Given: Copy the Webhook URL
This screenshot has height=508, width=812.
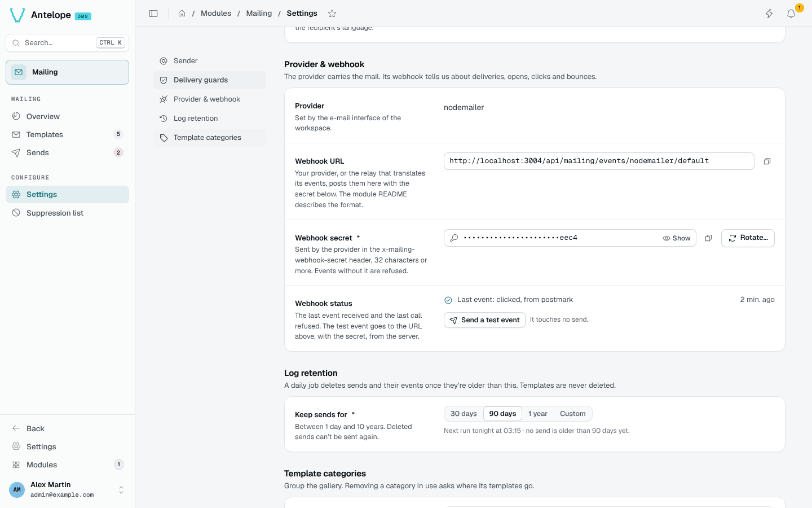Looking at the screenshot, I should [x=767, y=161].
